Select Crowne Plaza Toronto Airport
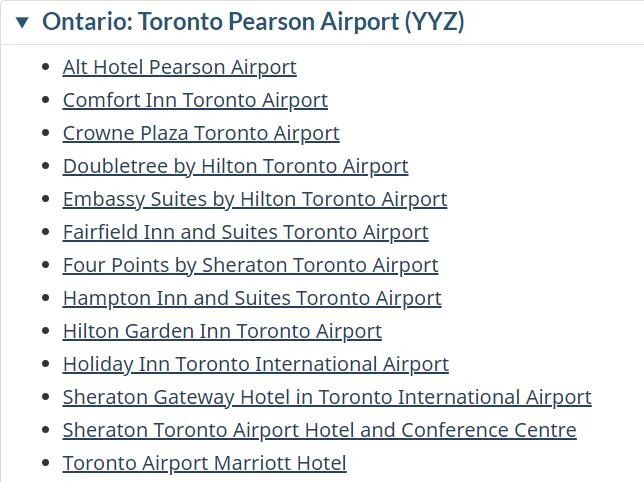This screenshot has width=644, height=482. point(201,133)
